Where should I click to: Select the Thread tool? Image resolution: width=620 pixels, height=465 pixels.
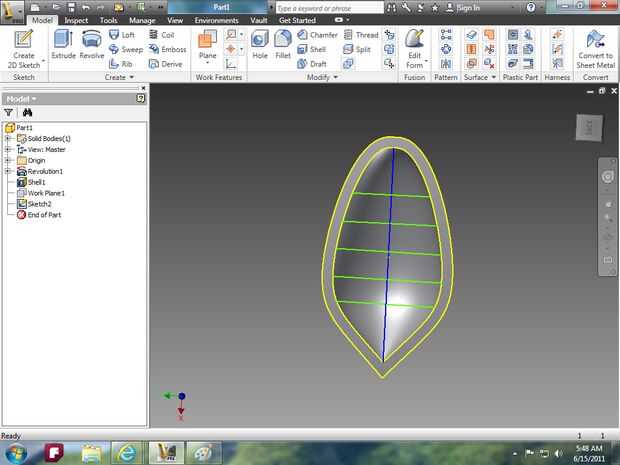click(361, 35)
